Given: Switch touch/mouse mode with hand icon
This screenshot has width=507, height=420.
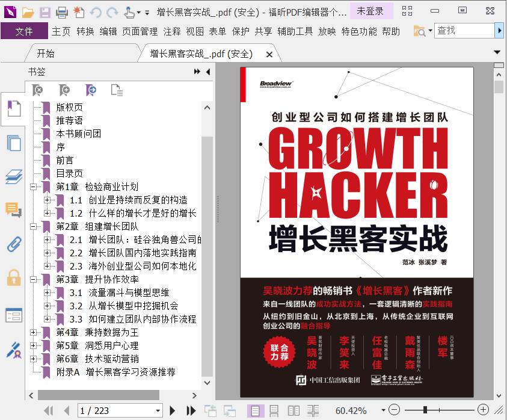Looking at the screenshot, I should pos(129,12).
